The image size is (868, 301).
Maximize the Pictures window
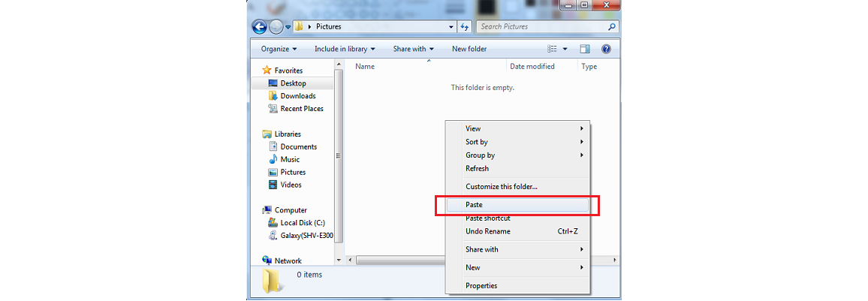[584, 5]
